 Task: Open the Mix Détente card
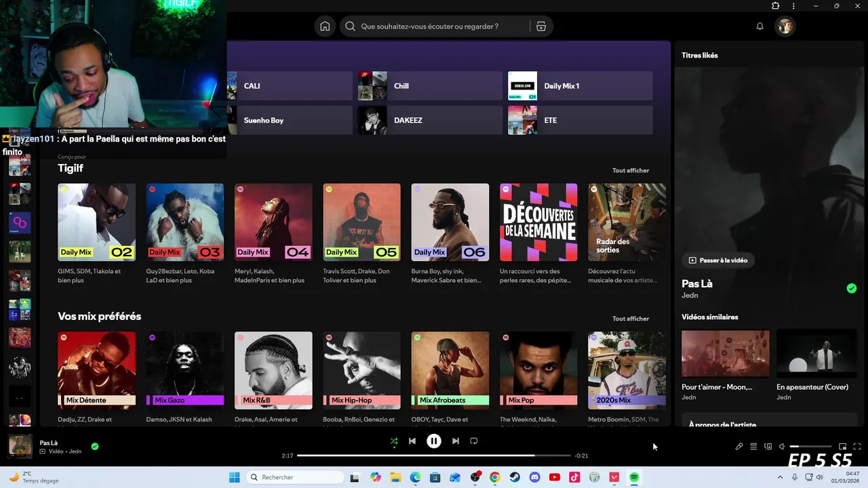(x=96, y=370)
